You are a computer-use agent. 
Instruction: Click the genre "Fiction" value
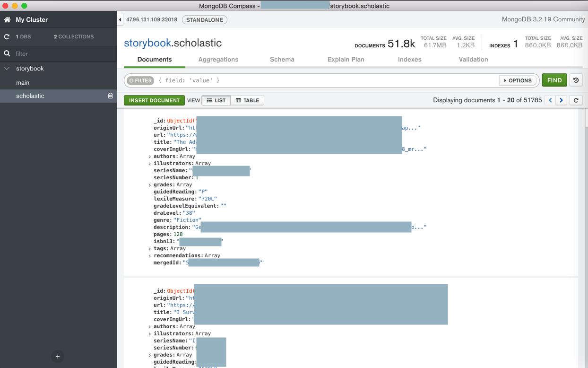click(187, 220)
